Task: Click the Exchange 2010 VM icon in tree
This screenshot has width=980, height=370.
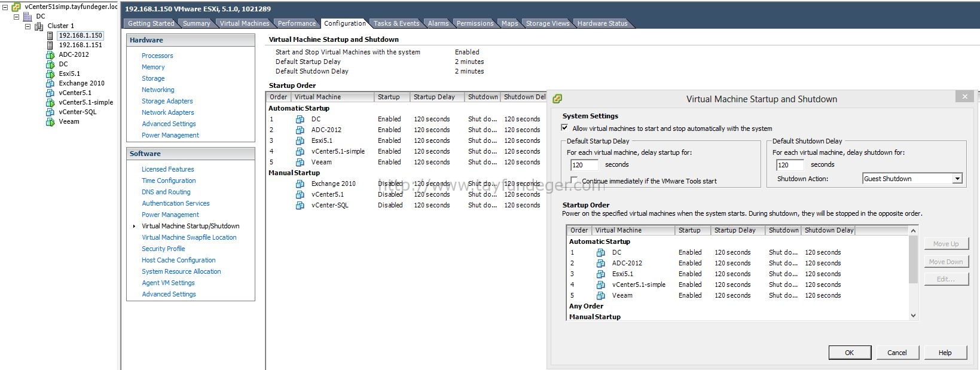Action: point(50,84)
